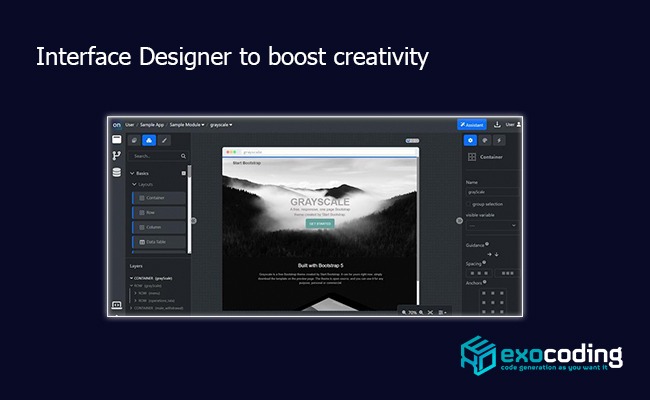650x400 pixels.
Task: Toggle the group selection checkbox
Action: pos(468,204)
